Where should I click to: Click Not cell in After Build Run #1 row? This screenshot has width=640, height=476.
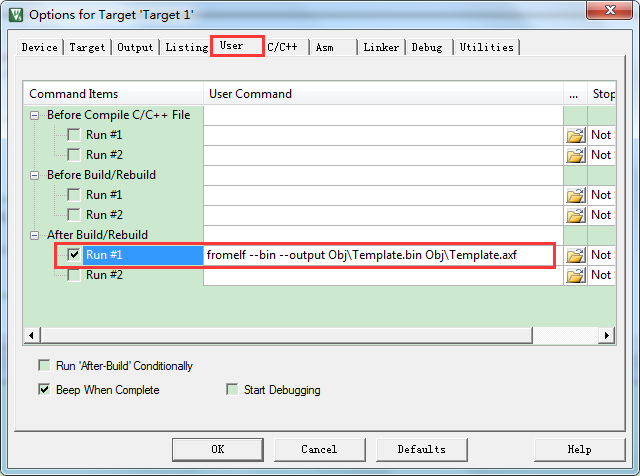point(602,255)
